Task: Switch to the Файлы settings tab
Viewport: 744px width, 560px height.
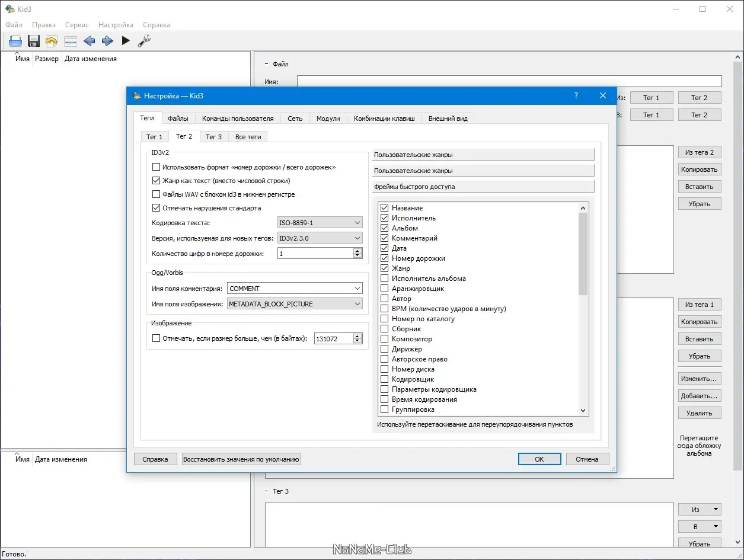Action: [x=178, y=119]
